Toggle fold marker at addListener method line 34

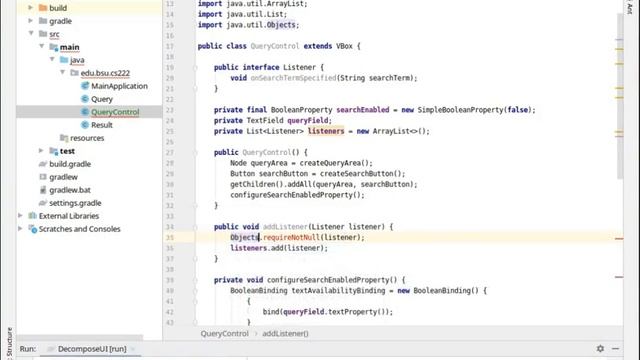click(x=195, y=227)
